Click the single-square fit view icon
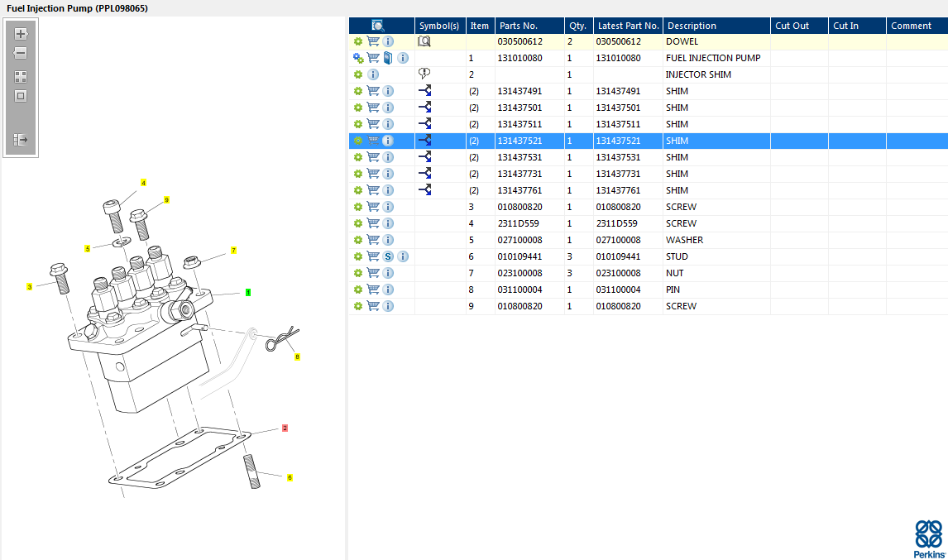Viewport: 948px width, 560px height. pos(21,96)
